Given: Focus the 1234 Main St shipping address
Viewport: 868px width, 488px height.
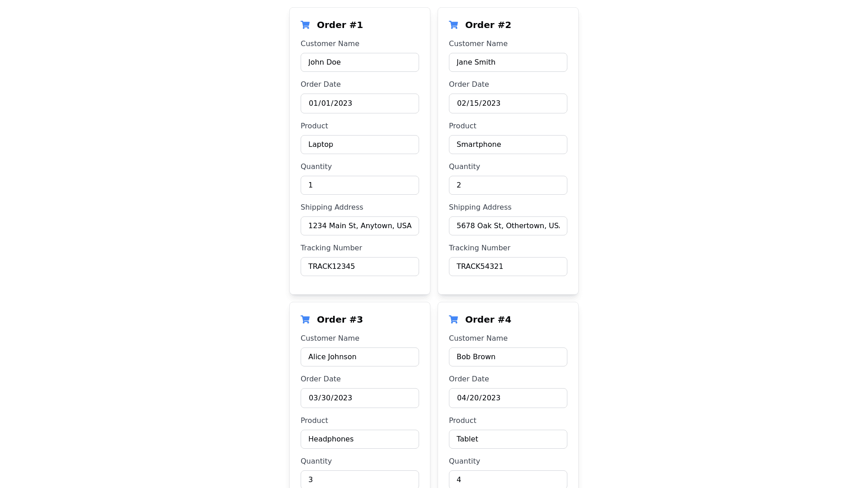Looking at the screenshot, I should point(359,226).
